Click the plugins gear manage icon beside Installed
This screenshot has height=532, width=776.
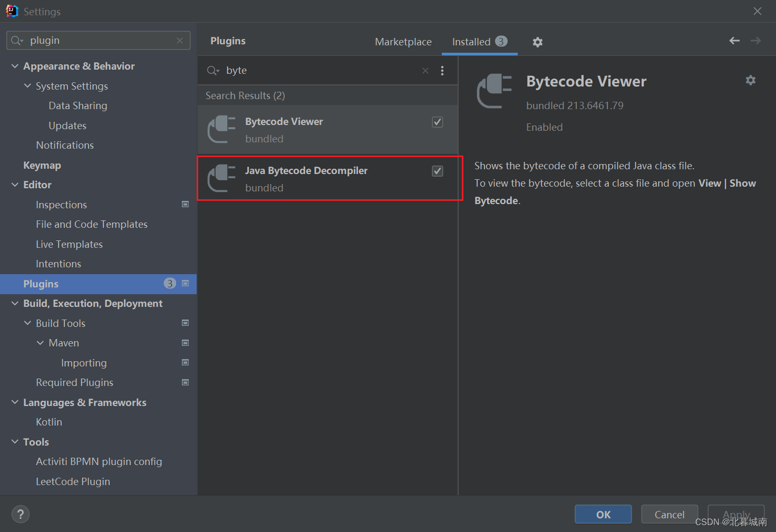tap(537, 42)
